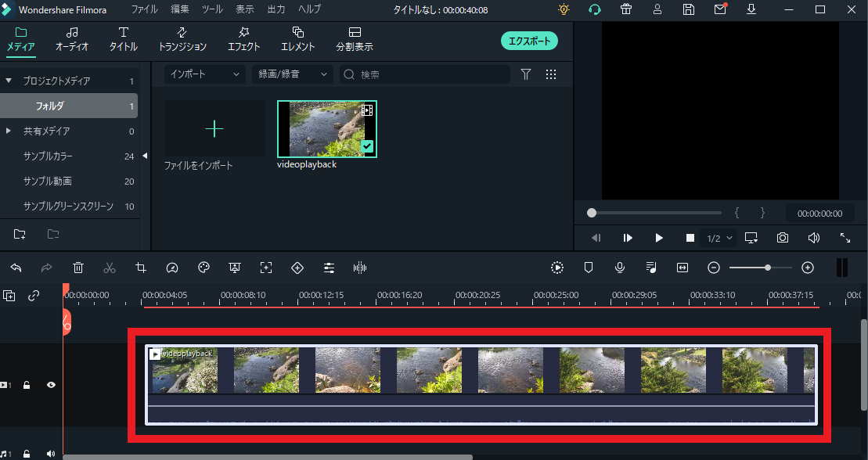Image resolution: width=868 pixels, height=460 pixels.
Task: Save project with floppy icon
Action: point(689,9)
